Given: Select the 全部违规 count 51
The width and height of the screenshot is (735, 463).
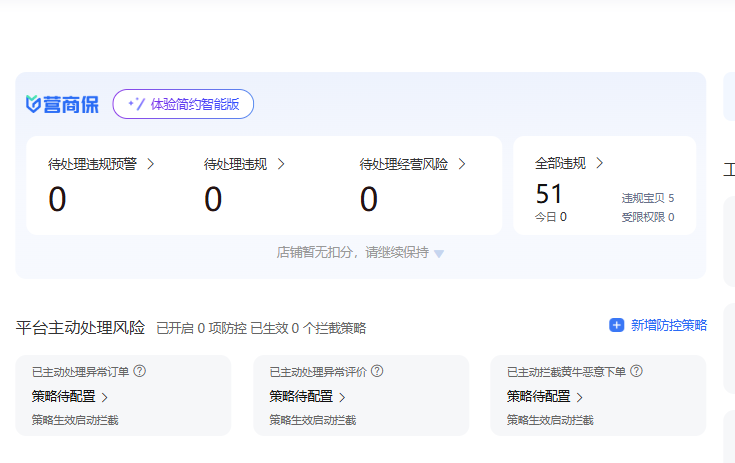Looking at the screenshot, I should 550,194.
